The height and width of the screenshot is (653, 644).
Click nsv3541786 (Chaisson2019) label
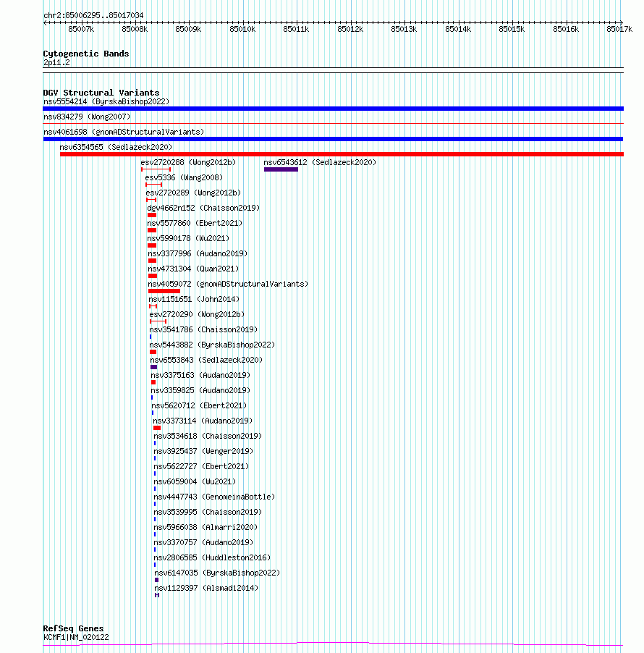[x=203, y=330]
